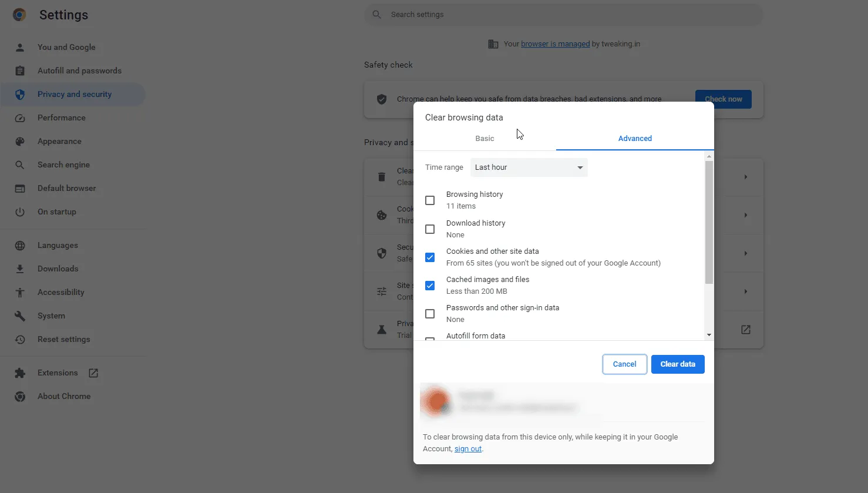Expand the Security row arrow
This screenshot has height=493, width=868.
(x=746, y=253)
